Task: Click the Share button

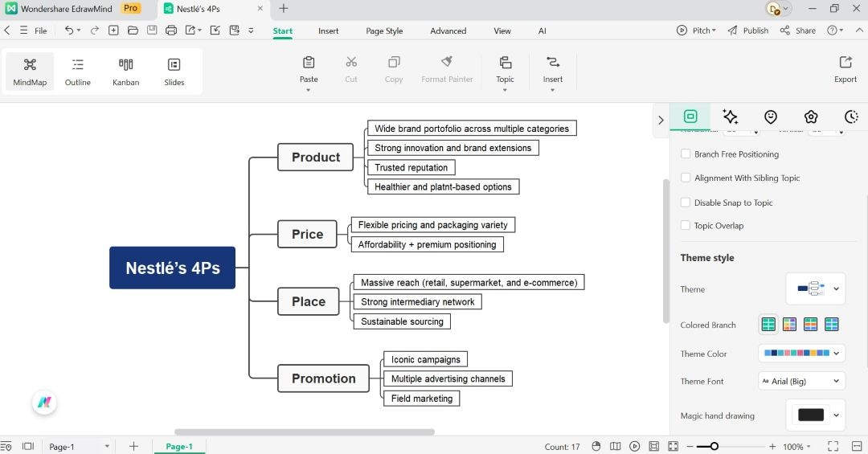Action: [x=798, y=31]
